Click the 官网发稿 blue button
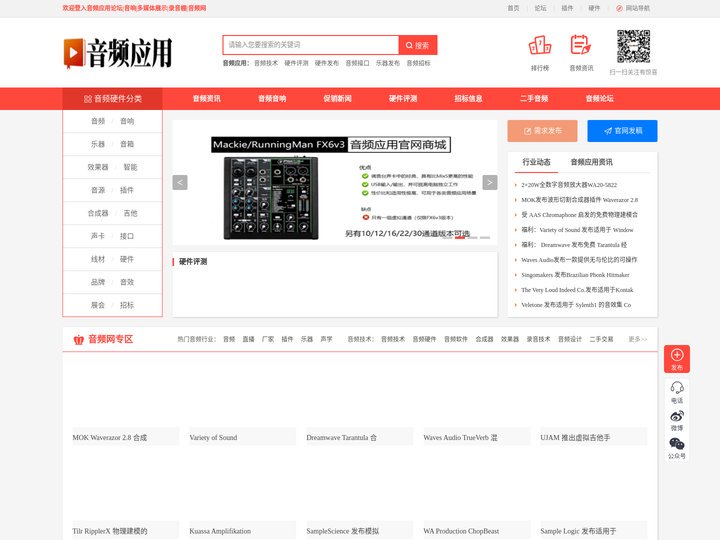The image size is (720, 540). (x=622, y=131)
